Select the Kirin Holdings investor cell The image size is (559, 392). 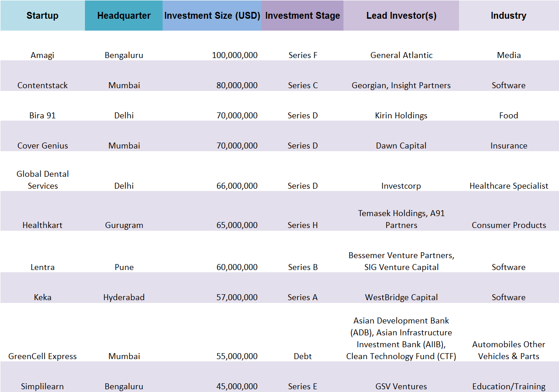pyautogui.click(x=401, y=116)
